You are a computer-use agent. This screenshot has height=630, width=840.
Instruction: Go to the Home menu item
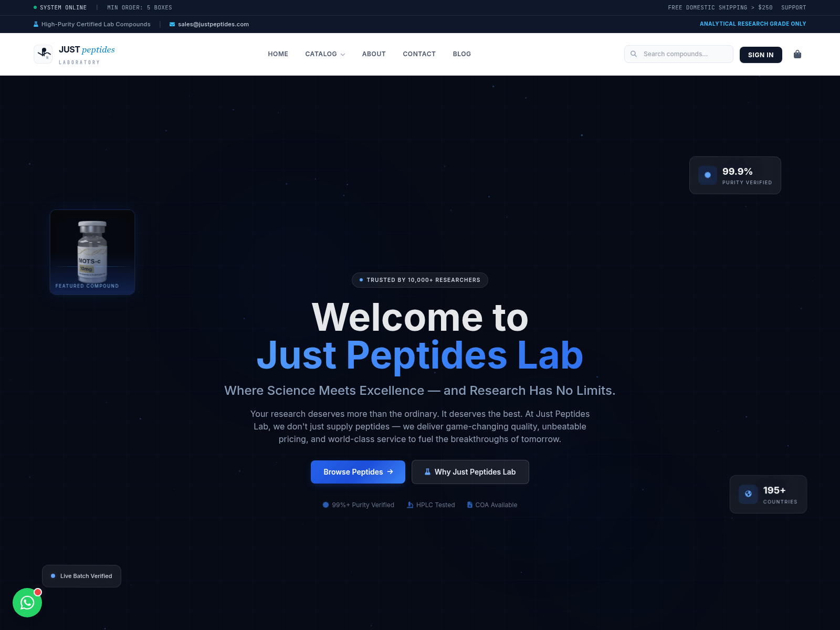pyautogui.click(x=278, y=54)
